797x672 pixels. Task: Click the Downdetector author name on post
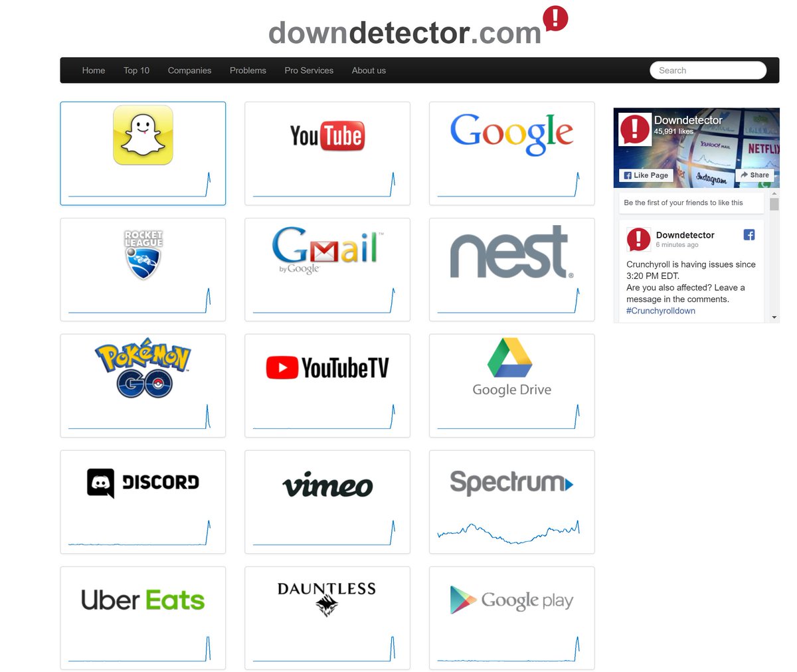(685, 235)
